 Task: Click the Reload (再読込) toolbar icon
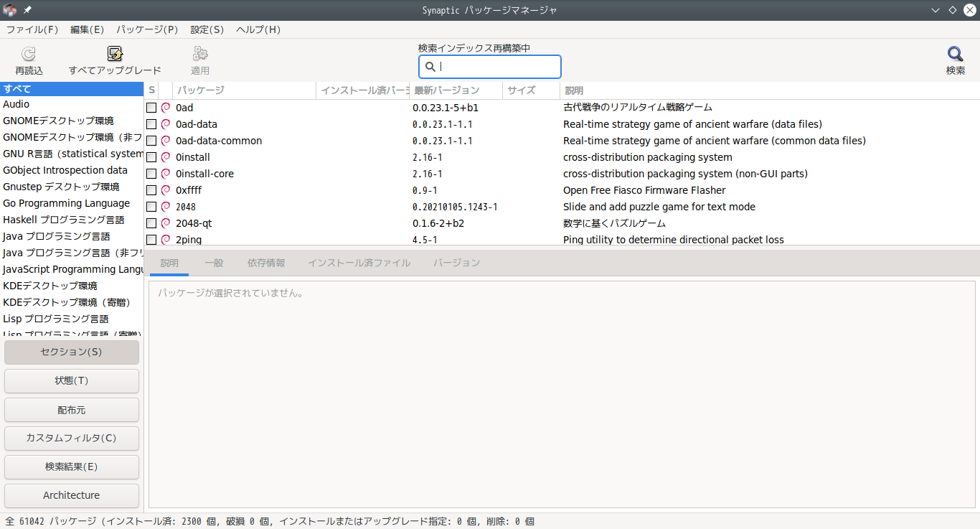[29, 54]
